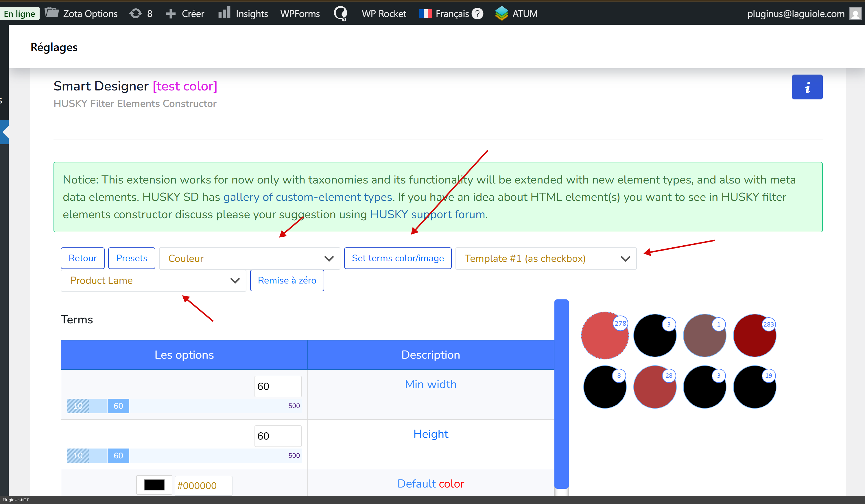This screenshot has width=865, height=504.
Task: Click the user avatar icon
Action: tap(855, 13)
